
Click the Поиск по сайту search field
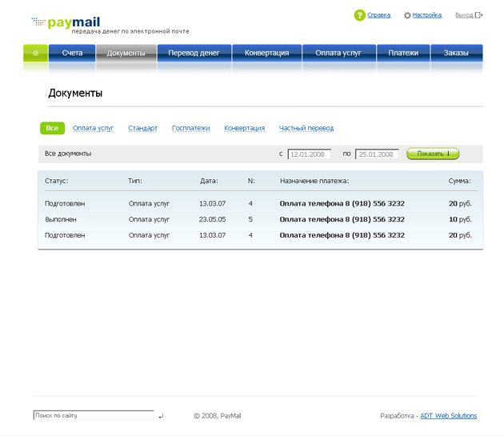(x=93, y=415)
